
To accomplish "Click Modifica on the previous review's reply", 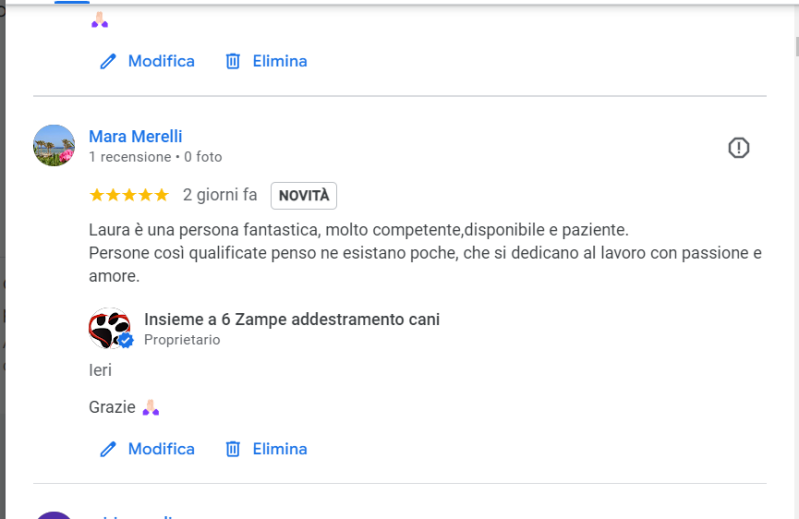I will click(x=161, y=61).
